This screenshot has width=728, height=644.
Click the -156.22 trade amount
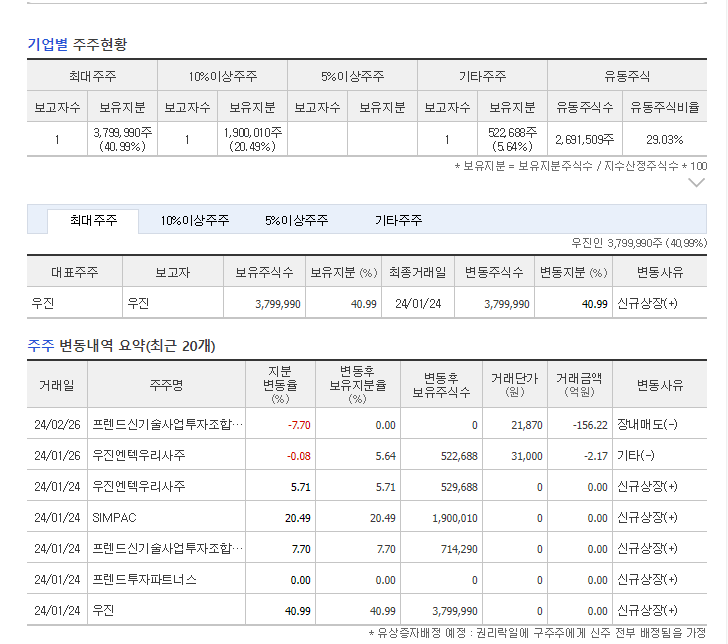click(x=590, y=425)
